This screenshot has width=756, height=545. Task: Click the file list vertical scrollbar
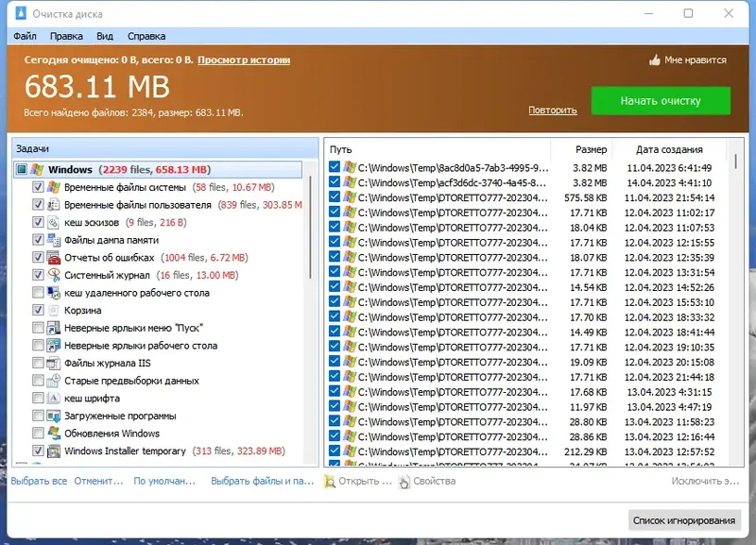(736, 161)
